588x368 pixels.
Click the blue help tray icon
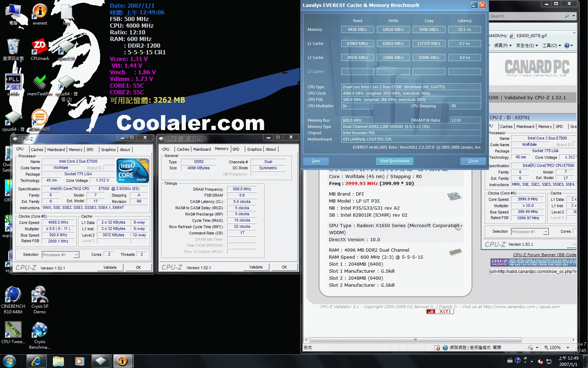click(x=518, y=360)
